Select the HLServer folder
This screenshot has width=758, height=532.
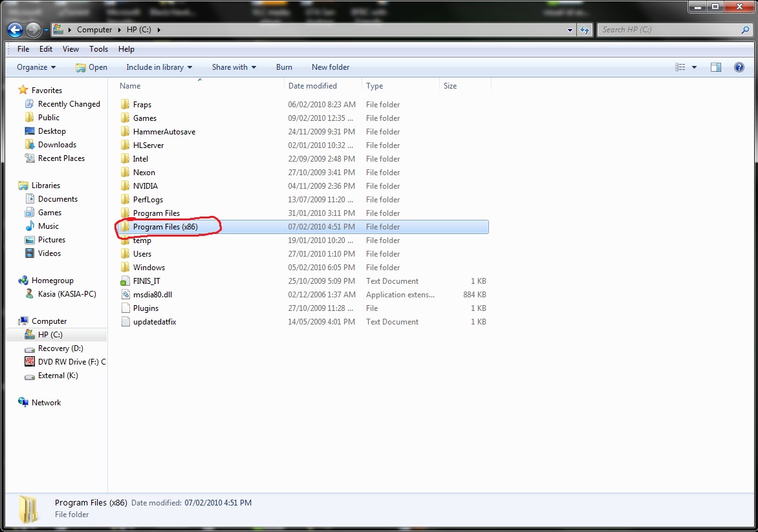point(303,145)
